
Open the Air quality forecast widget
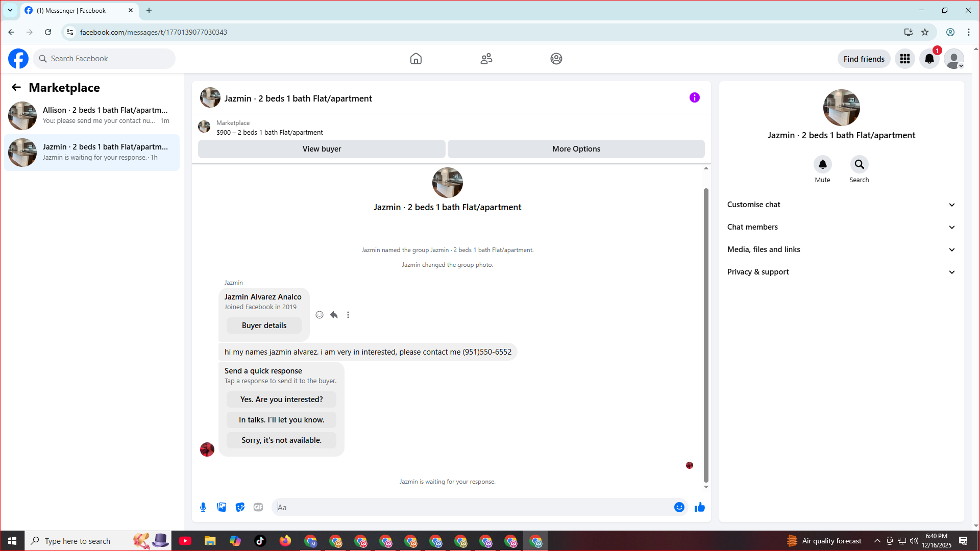pos(824,541)
